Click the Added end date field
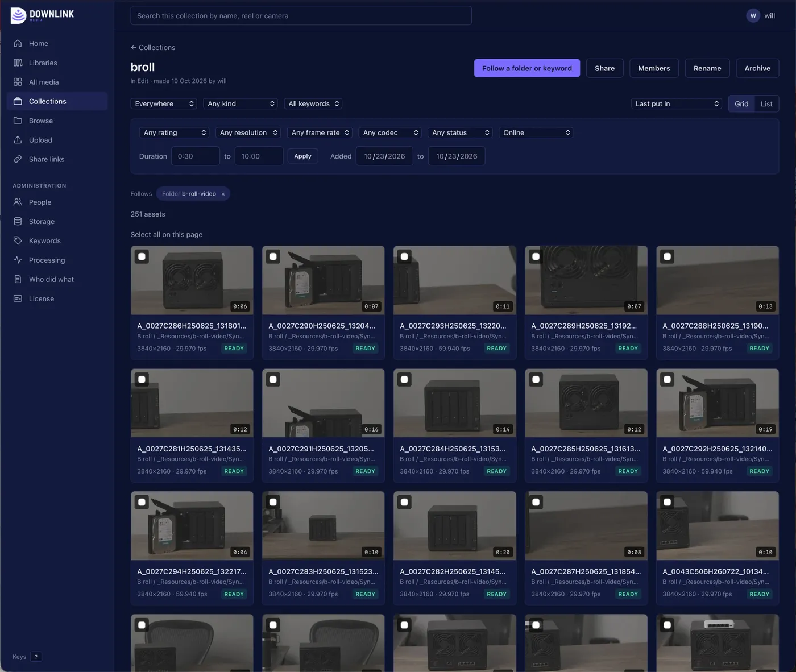 tap(457, 156)
